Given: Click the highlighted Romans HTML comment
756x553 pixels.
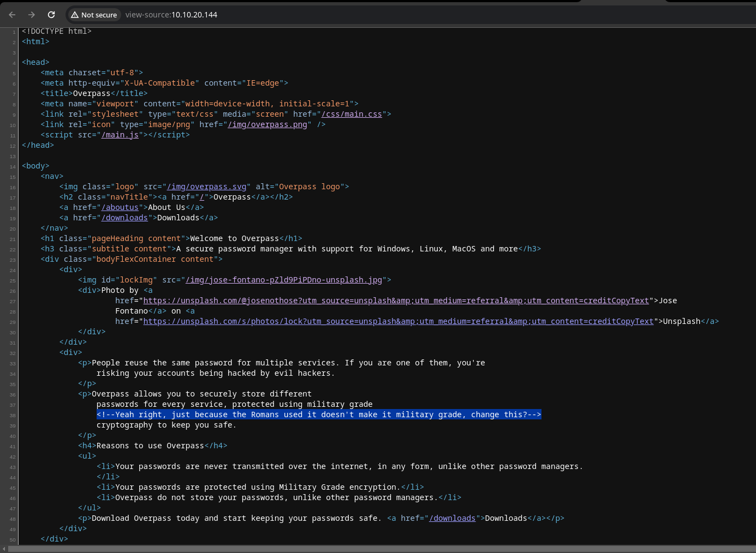Looking at the screenshot, I should (x=319, y=414).
